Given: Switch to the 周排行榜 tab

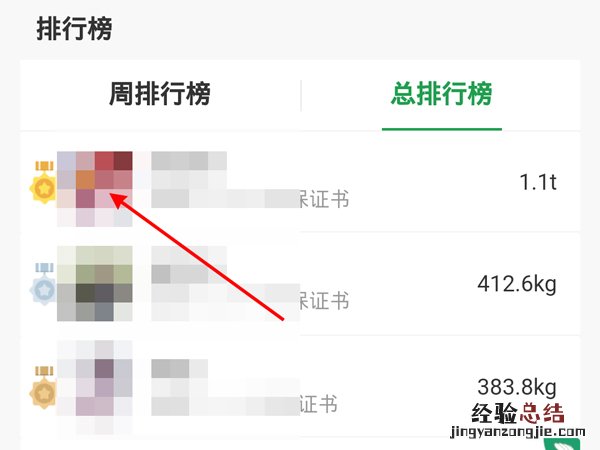Looking at the screenshot, I should pyautogui.click(x=160, y=94).
